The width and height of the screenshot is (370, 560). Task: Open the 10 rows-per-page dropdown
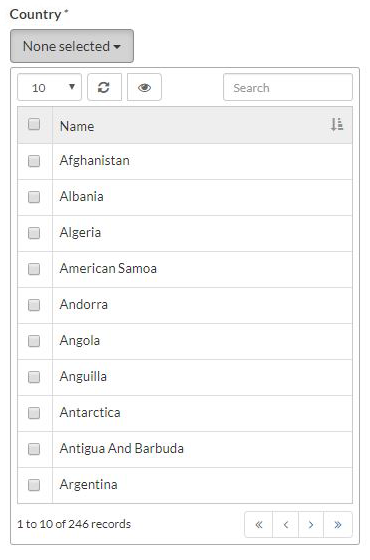[x=49, y=87]
